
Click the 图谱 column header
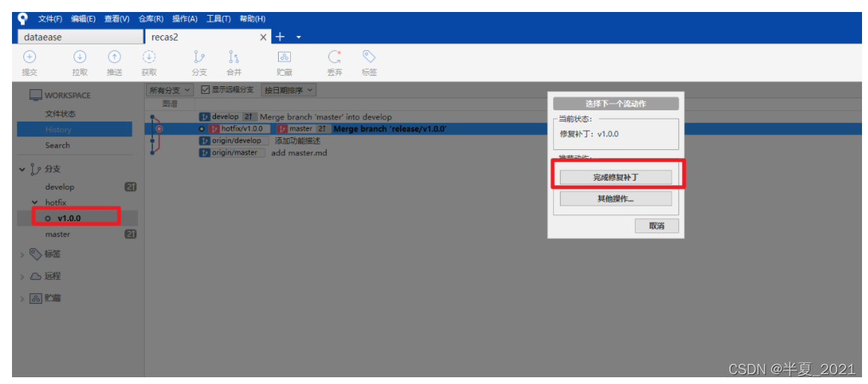pyautogui.click(x=170, y=103)
